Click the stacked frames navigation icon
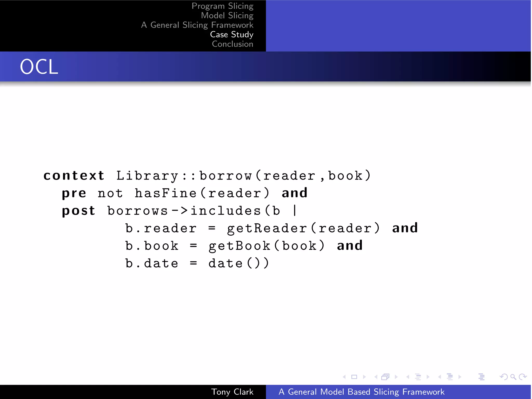 click(385, 377)
